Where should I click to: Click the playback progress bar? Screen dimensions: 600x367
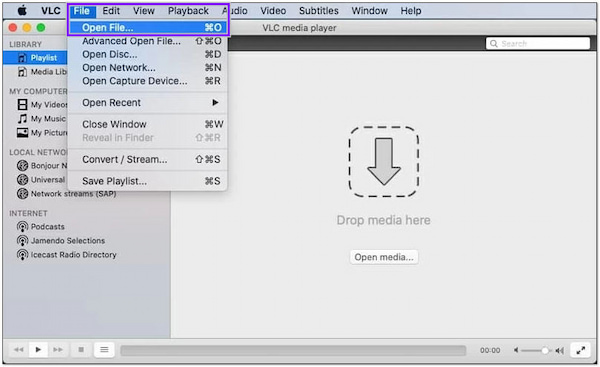tap(293, 350)
